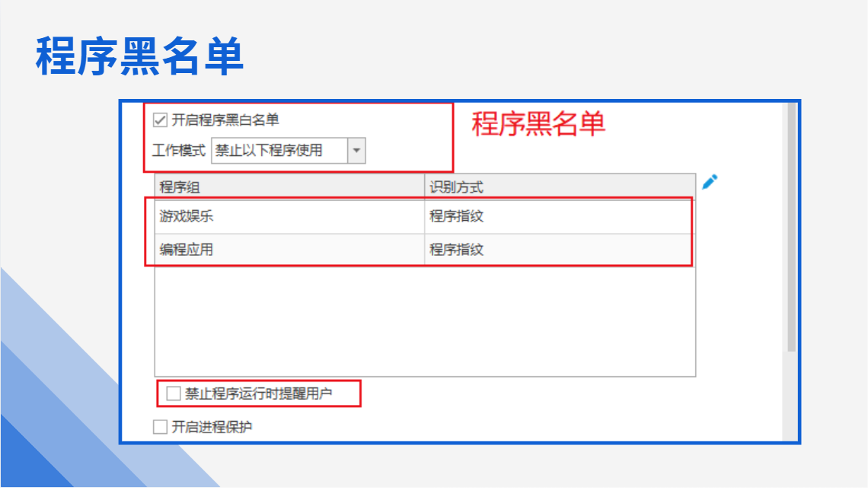
Task: Click 程序指纹 in the 编程应用 row
Action: pos(456,250)
